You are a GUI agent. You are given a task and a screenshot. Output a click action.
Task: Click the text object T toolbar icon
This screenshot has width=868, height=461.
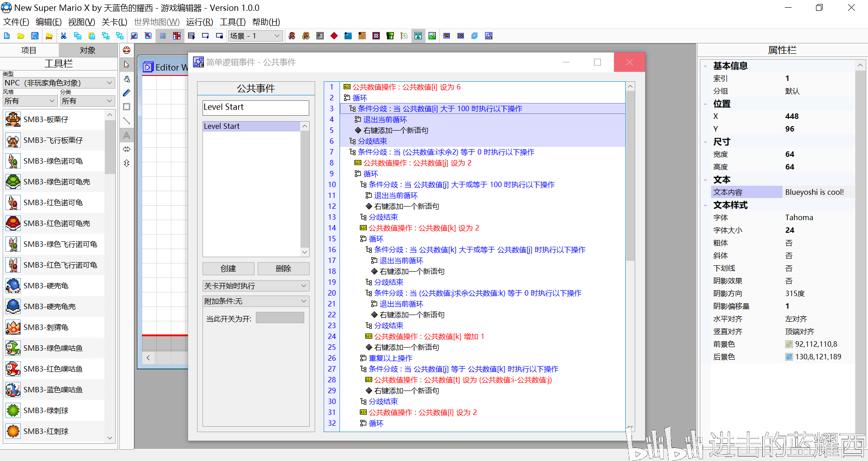point(418,36)
